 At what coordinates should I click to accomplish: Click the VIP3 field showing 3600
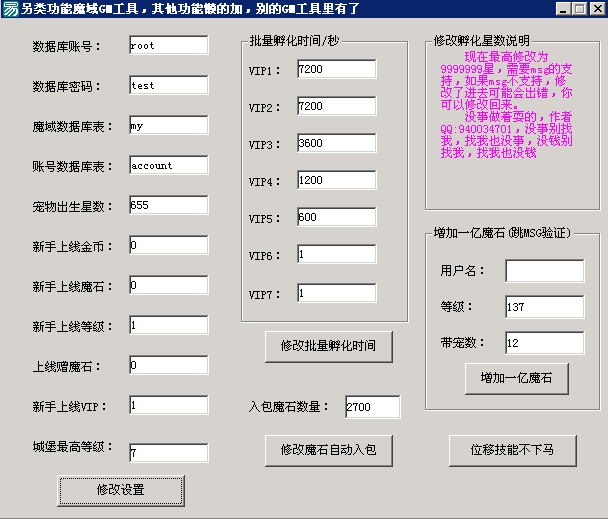click(336, 144)
